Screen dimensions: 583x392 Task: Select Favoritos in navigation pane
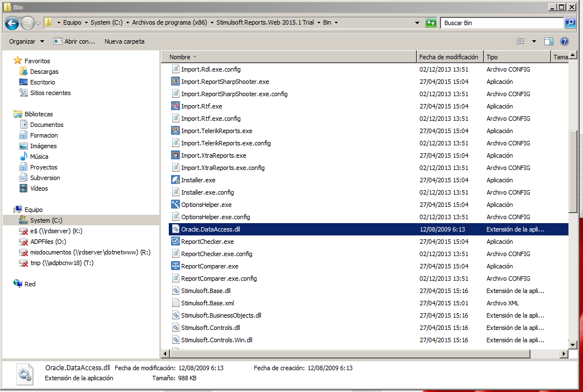pos(37,60)
